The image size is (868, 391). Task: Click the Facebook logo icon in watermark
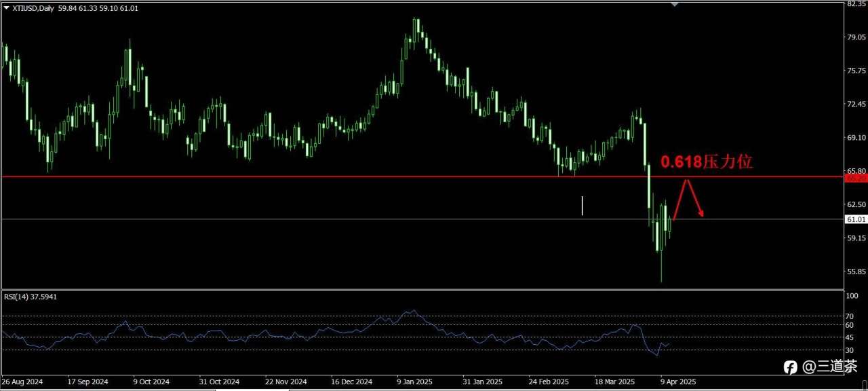point(791,367)
